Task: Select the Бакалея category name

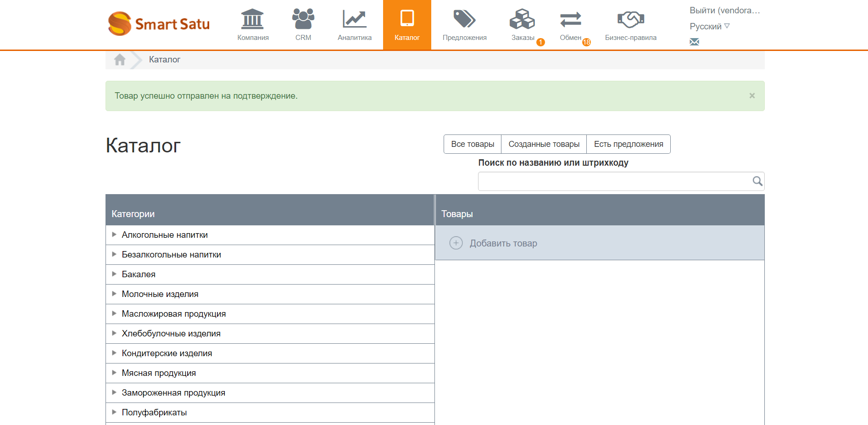Action: [139, 274]
